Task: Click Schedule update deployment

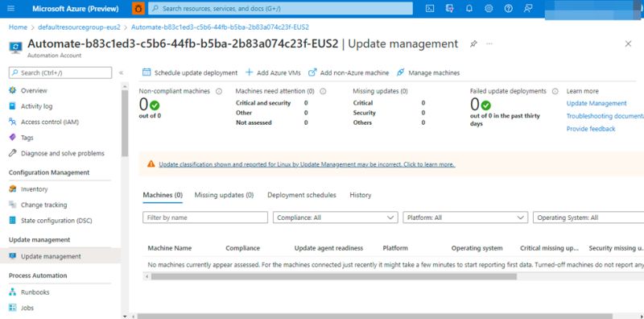Action: (x=190, y=72)
